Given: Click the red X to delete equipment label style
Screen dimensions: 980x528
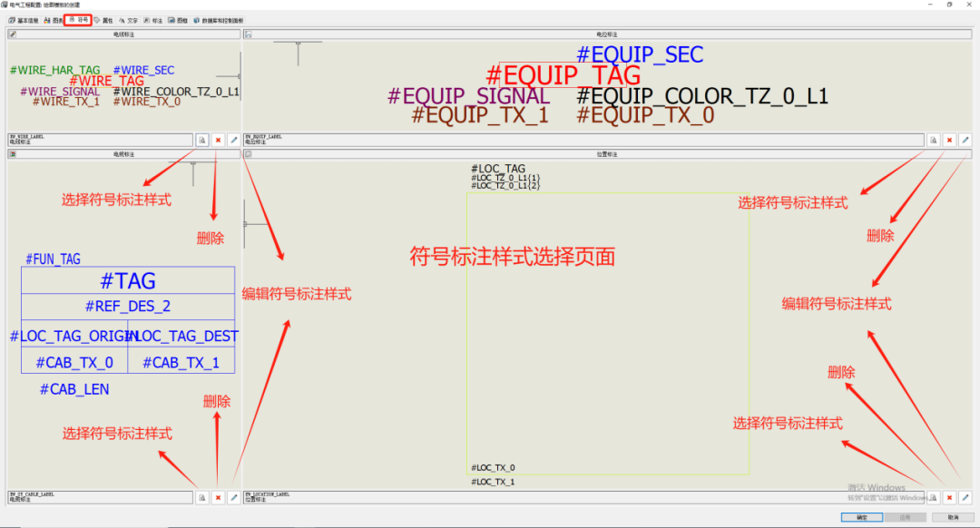Looking at the screenshot, I should (x=949, y=140).
